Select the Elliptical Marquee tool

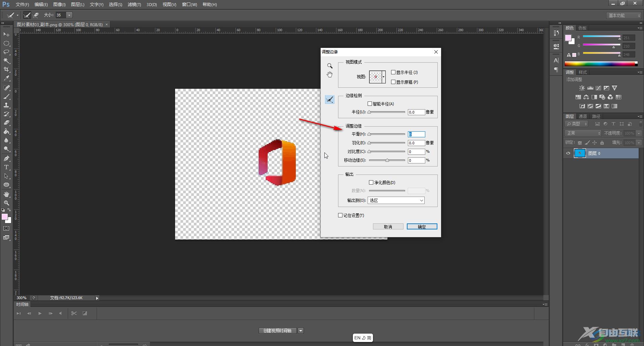pyautogui.click(x=6, y=43)
